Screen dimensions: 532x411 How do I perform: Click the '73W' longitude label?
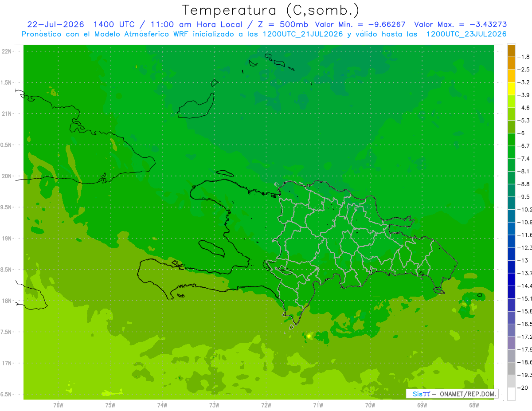214,405
